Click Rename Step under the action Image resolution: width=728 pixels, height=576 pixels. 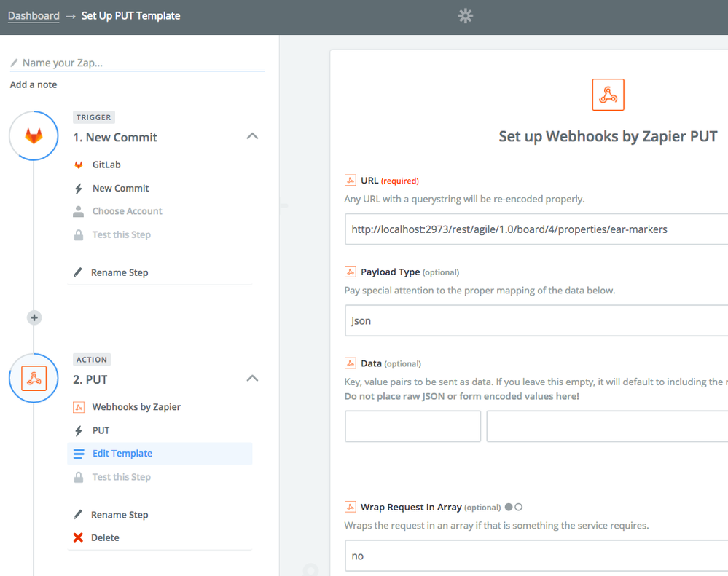pos(120,515)
